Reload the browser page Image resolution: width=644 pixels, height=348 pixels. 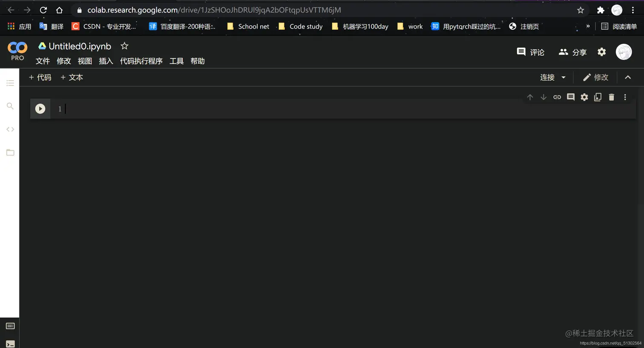(43, 10)
